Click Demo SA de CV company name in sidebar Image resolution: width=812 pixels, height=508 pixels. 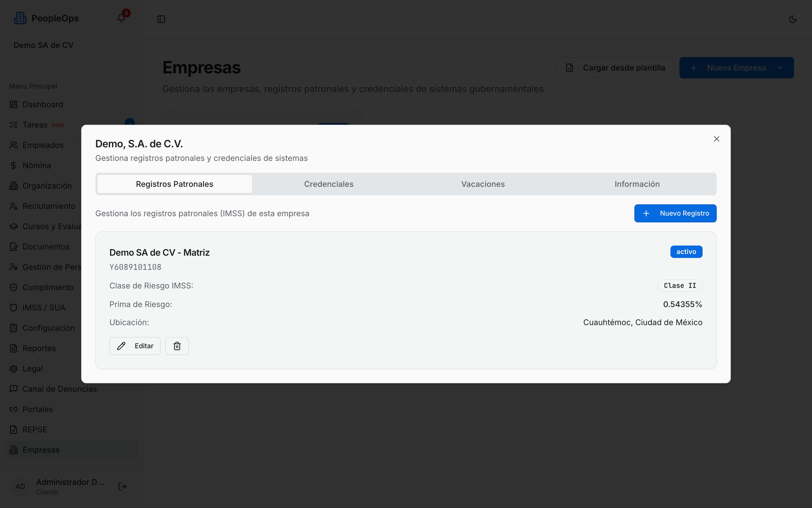(x=43, y=45)
